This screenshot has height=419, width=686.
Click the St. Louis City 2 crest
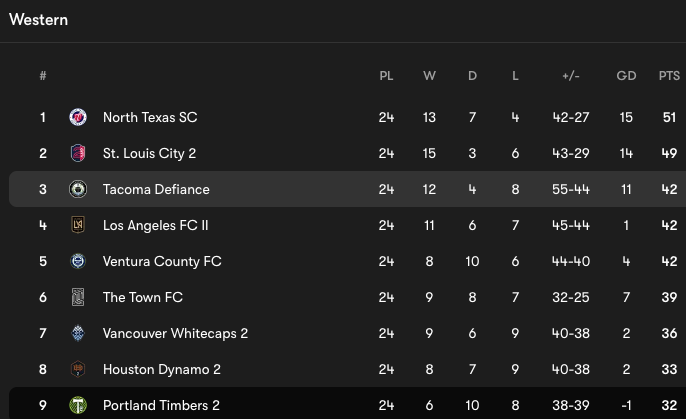point(78,153)
